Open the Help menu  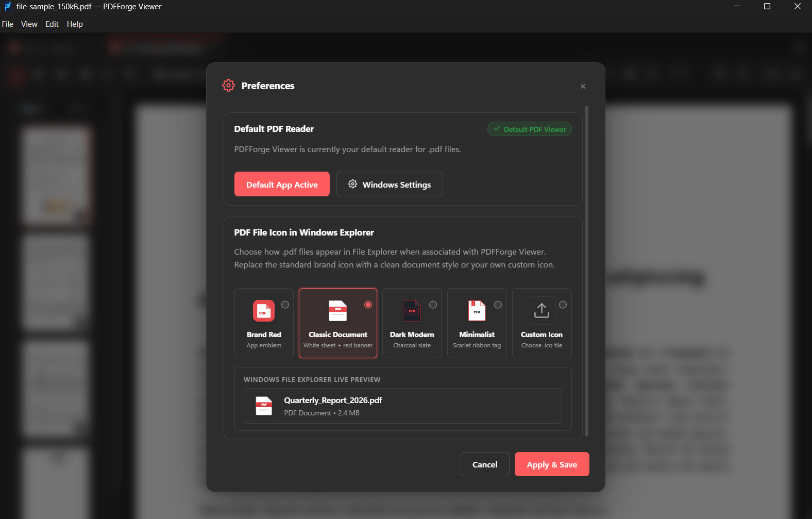[75, 24]
